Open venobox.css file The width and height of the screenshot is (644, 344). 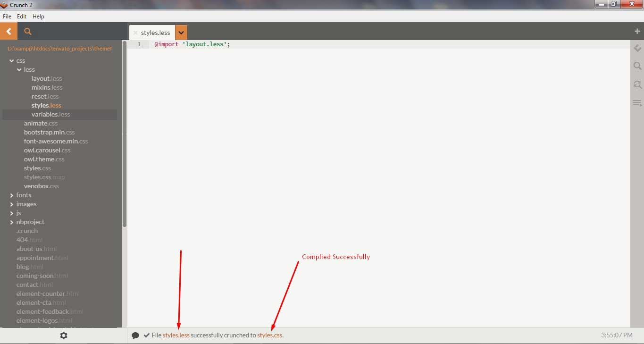point(42,186)
